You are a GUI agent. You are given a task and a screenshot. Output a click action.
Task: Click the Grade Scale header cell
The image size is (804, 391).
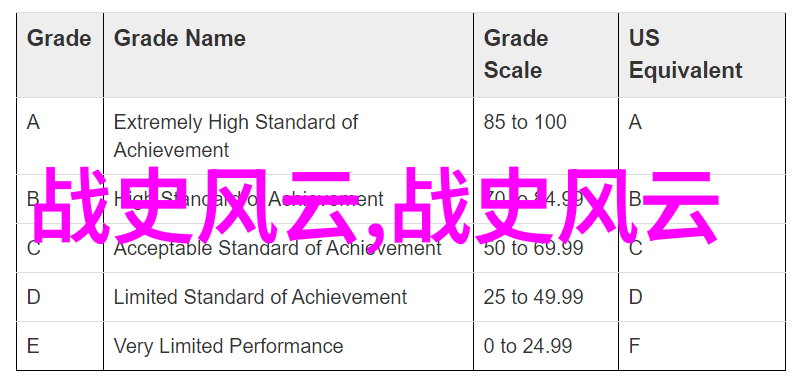click(546, 55)
